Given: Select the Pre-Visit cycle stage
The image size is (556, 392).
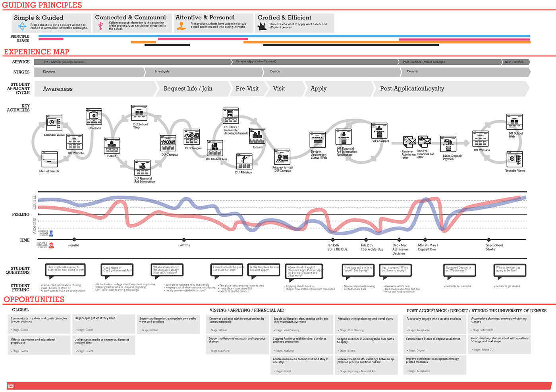Looking at the screenshot, I should click(247, 89).
